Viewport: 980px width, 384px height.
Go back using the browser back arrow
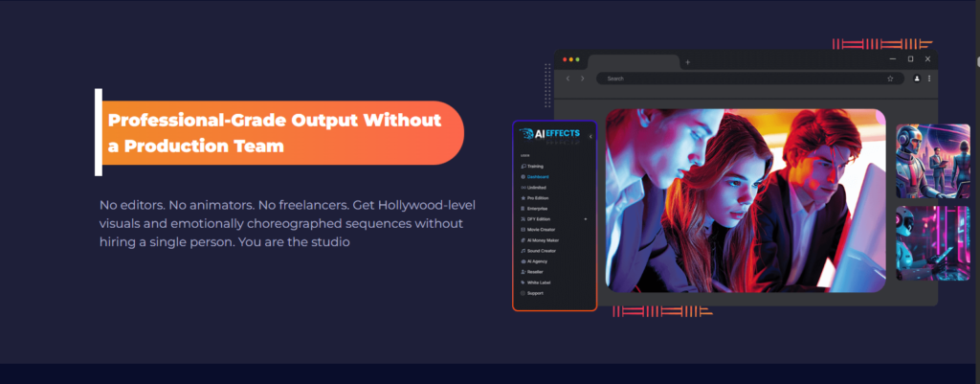pos(568,79)
